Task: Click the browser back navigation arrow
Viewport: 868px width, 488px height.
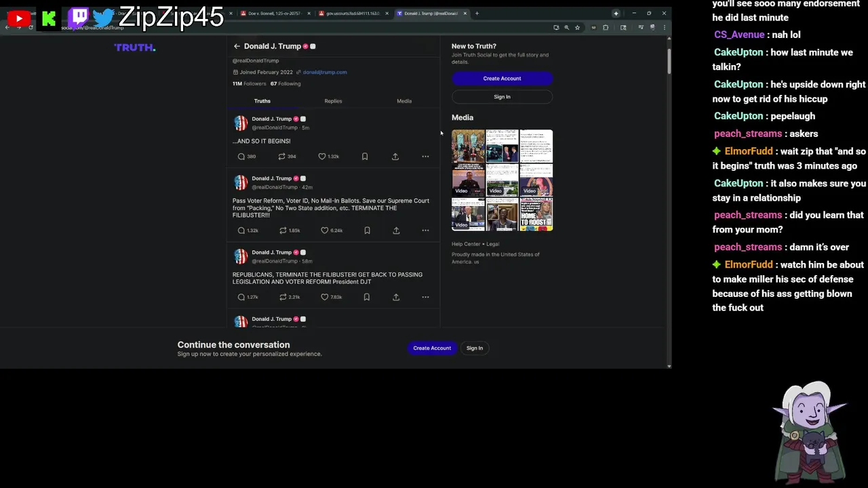Action: pos(7,27)
